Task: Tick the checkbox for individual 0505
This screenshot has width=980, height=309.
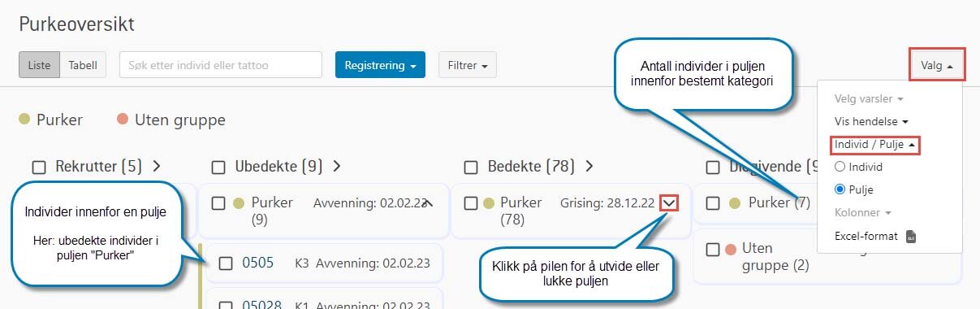Action: tap(226, 263)
